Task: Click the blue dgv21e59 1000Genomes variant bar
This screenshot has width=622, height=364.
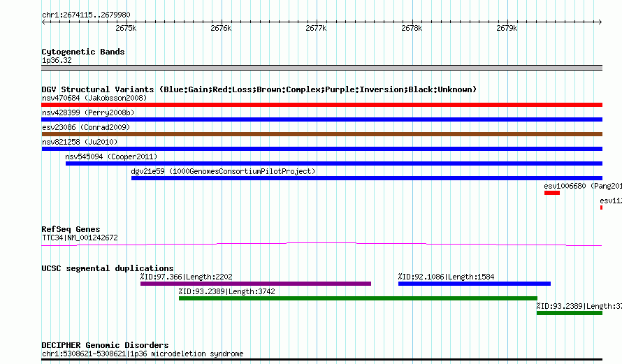Action: click(x=367, y=178)
